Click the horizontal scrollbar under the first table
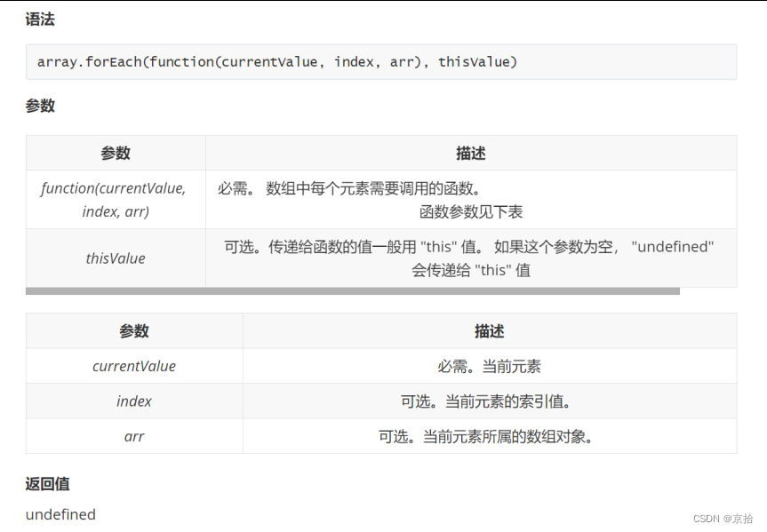 (353, 291)
